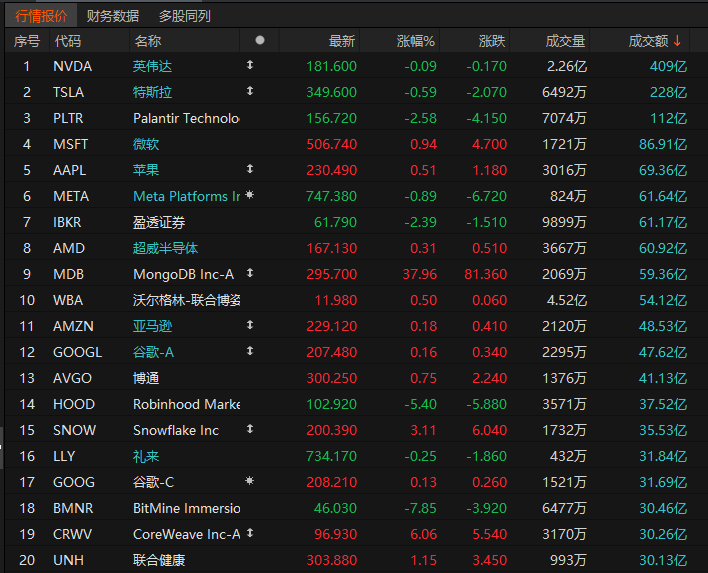708x573 pixels.
Task: Click LLY latest price 734.170
Action: pyautogui.click(x=331, y=457)
